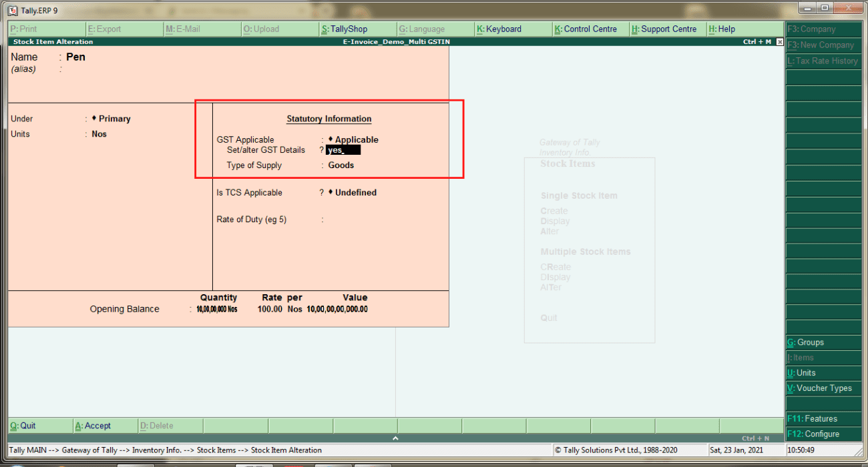This screenshot has height=467, width=868.
Task: Open Groups from the right sidebar
Action: [823, 342]
